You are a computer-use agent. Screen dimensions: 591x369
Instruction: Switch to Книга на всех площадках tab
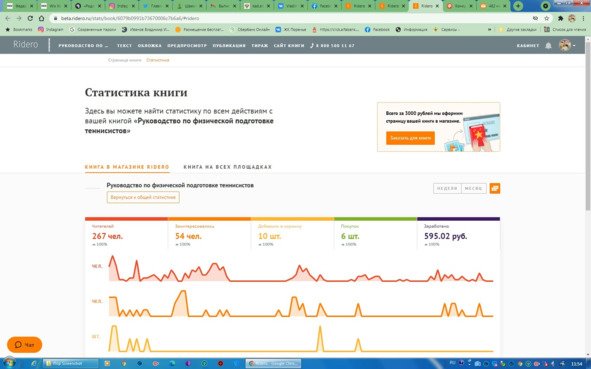click(x=228, y=167)
